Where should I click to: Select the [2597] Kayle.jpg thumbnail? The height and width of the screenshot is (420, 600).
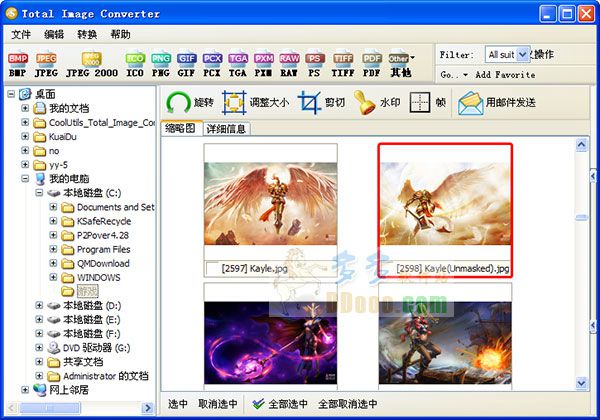(x=271, y=210)
